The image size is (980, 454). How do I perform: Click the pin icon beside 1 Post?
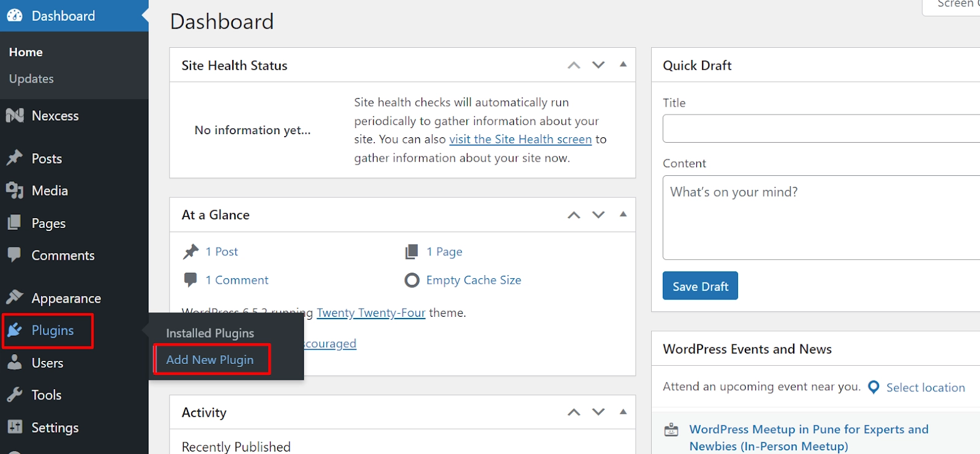(x=191, y=251)
